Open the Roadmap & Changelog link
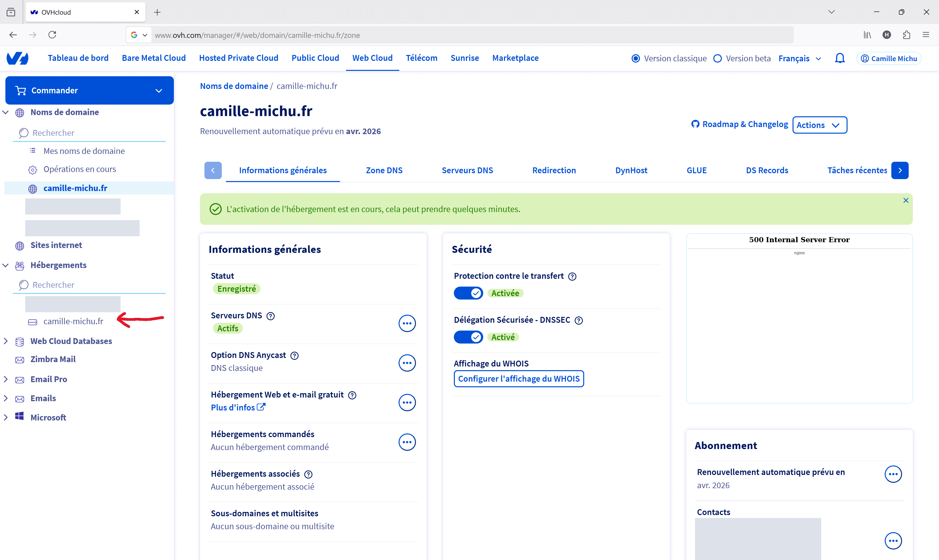The height and width of the screenshot is (560, 939). point(740,124)
